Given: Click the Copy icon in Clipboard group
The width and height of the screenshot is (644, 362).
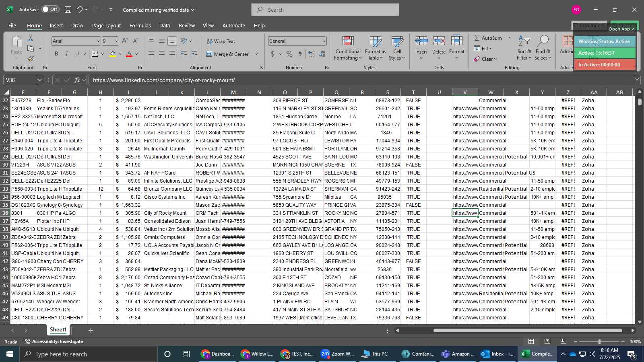Looking at the screenshot, I should (31, 48).
